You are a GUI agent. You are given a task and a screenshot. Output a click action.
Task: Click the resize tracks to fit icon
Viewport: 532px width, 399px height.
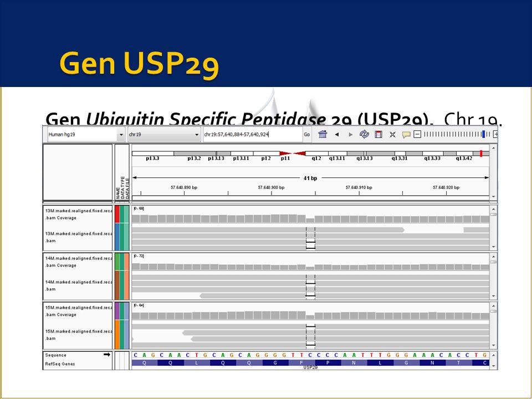coord(392,134)
